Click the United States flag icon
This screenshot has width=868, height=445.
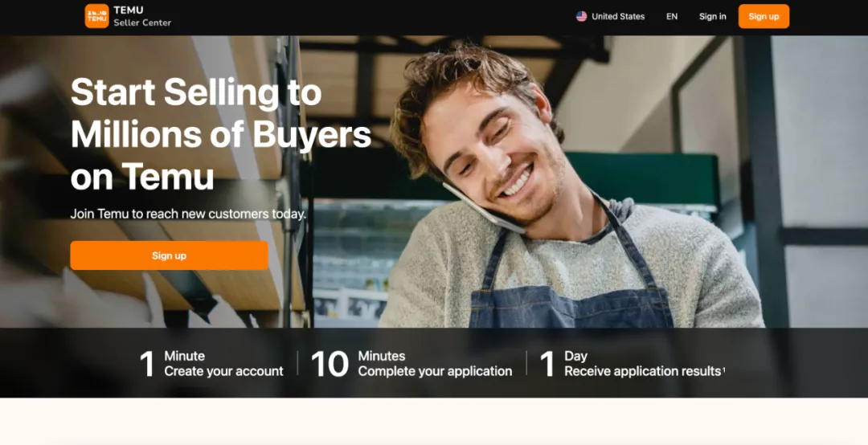pyautogui.click(x=581, y=17)
